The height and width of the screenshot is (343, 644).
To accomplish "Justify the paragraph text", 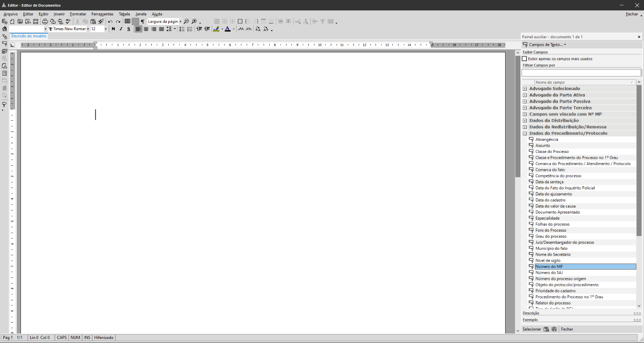I will [x=161, y=29].
